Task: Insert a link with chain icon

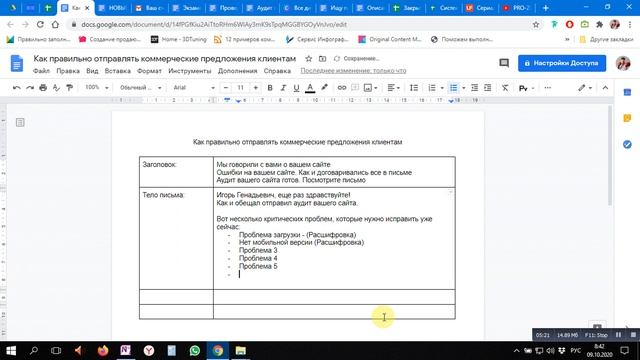Action: coord(342,88)
